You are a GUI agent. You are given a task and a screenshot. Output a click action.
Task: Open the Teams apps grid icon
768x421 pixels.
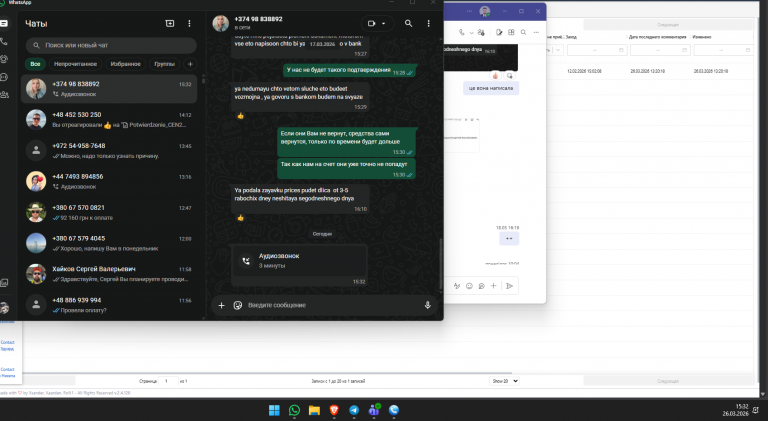[x=511, y=32]
